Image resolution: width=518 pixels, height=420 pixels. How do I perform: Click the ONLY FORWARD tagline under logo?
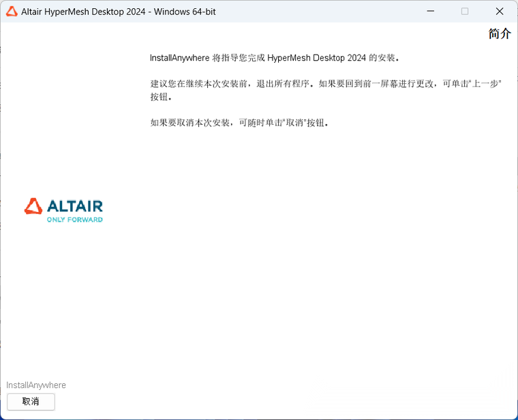[x=74, y=220]
